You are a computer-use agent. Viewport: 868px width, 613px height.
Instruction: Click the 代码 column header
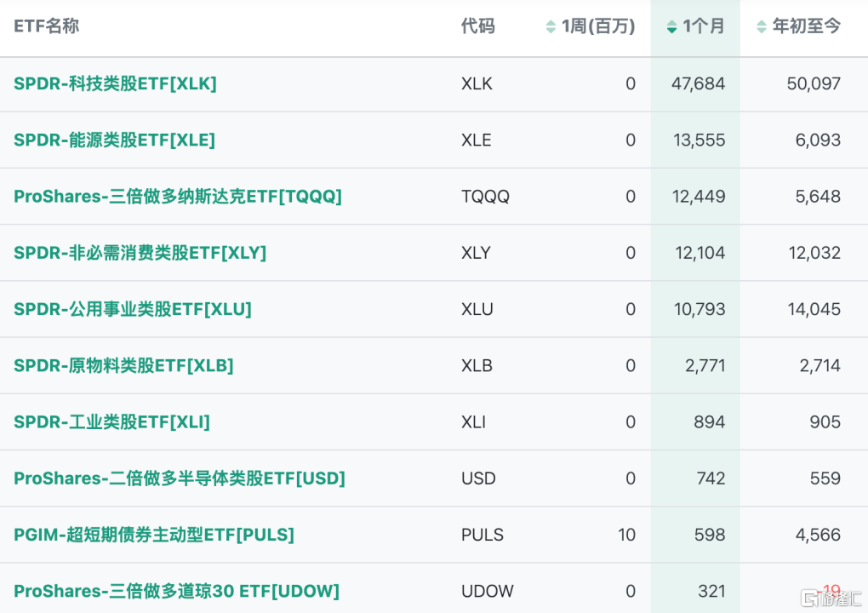pyautogui.click(x=477, y=26)
